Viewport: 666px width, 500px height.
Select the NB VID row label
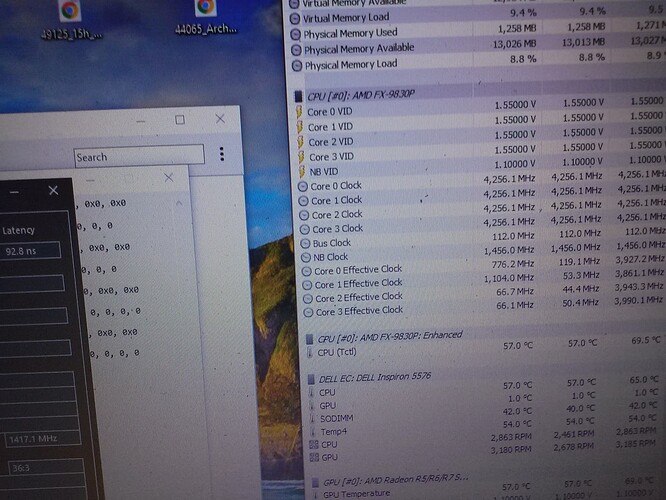click(x=324, y=172)
